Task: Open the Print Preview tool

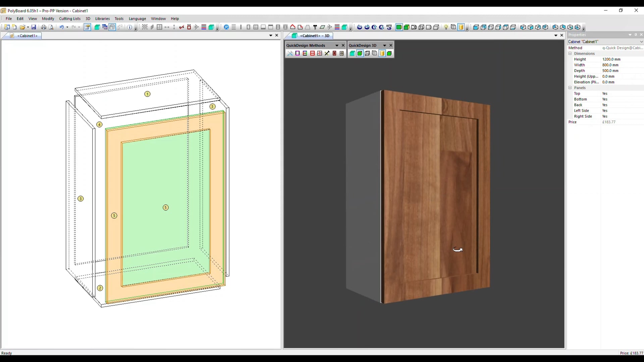Action: 51,27
